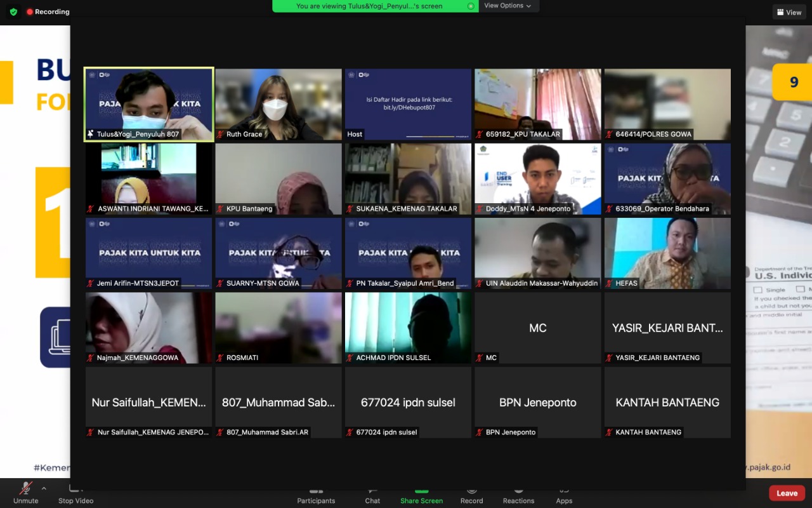The width and height of the screenshot is (812, 508).
Task: Click the green dot on the sharing banner
Action: [x=470, y=6]
